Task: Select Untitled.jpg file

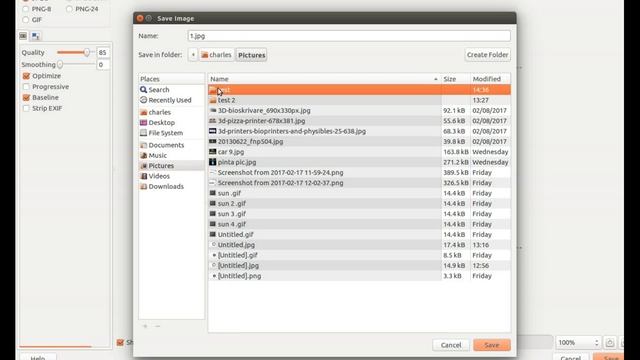Action: 359,245
